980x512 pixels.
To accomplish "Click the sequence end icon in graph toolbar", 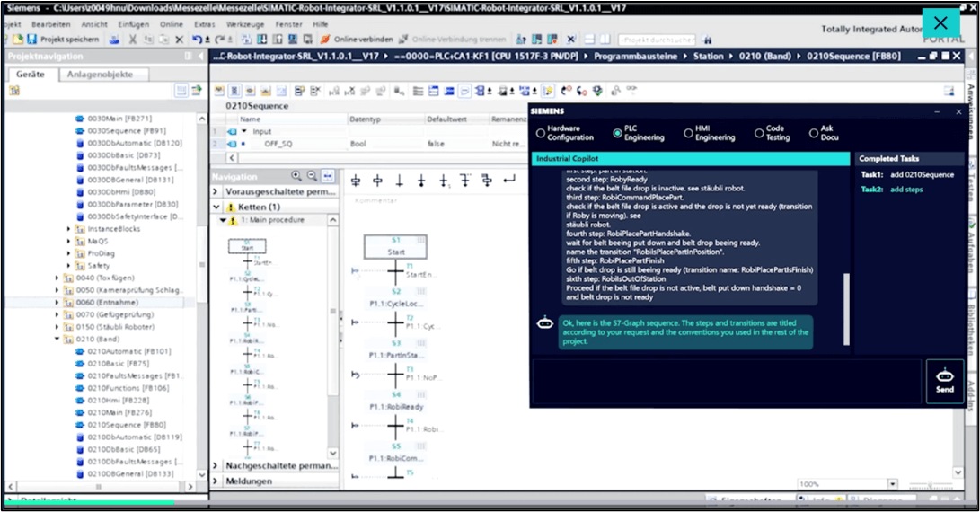I will (x=421, y=181).
